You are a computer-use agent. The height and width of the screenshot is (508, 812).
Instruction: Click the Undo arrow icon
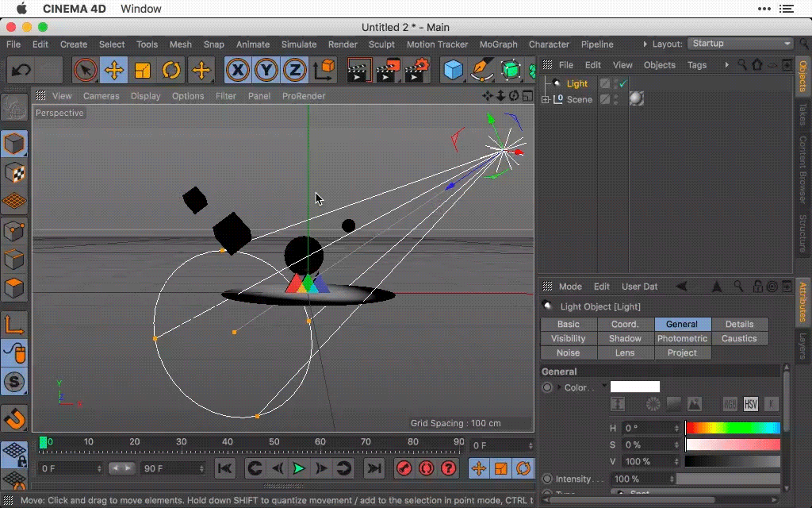(21, 70)
